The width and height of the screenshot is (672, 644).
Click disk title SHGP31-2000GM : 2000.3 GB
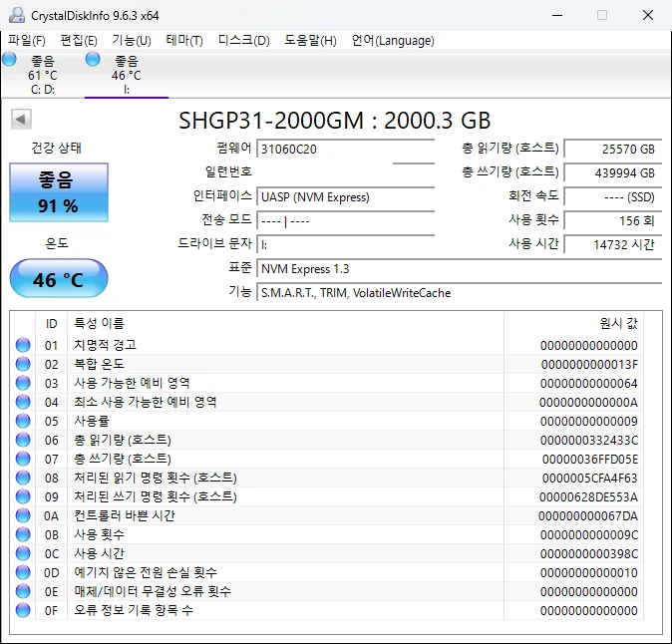point(335,121)
